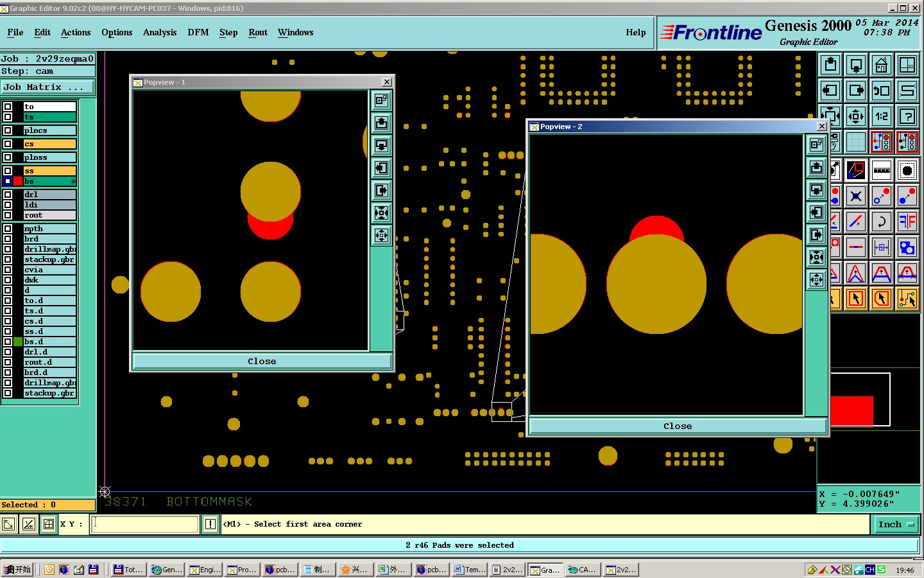
Task: Toggle checkbox for layer 'to'
Action: [8, 107]
